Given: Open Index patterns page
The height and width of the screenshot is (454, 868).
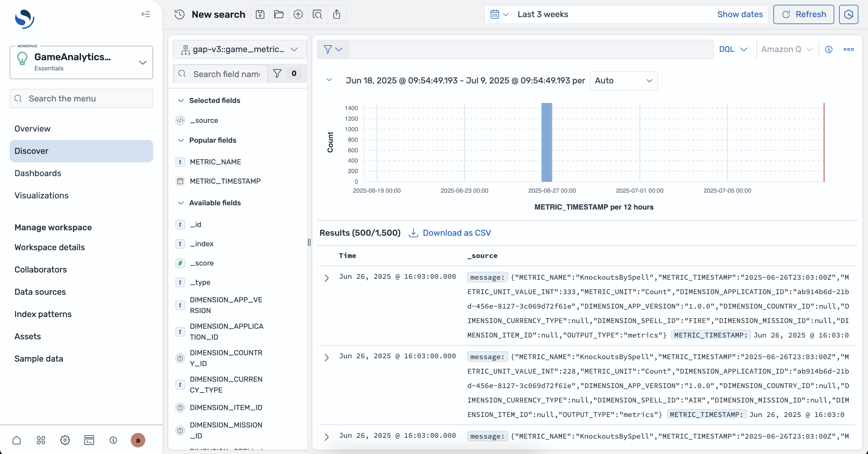Looking at the screenshot, I should 43,314.
